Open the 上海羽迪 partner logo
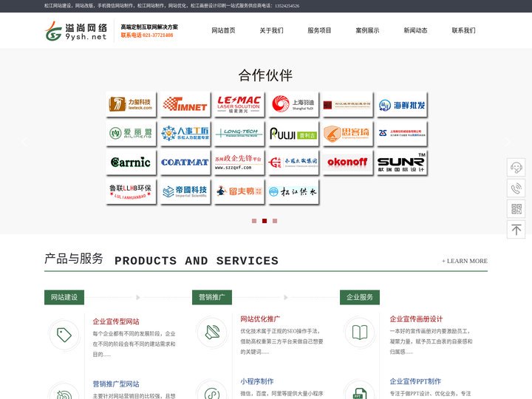The image size is (532, 399). tap(293, 104)
